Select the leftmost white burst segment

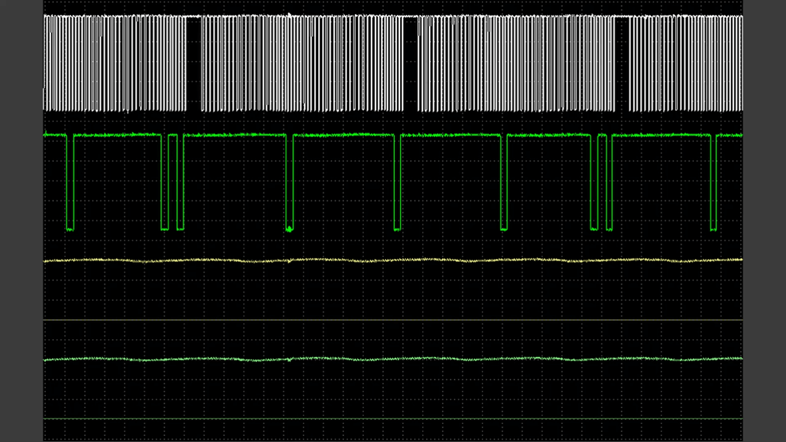(115, 63)
